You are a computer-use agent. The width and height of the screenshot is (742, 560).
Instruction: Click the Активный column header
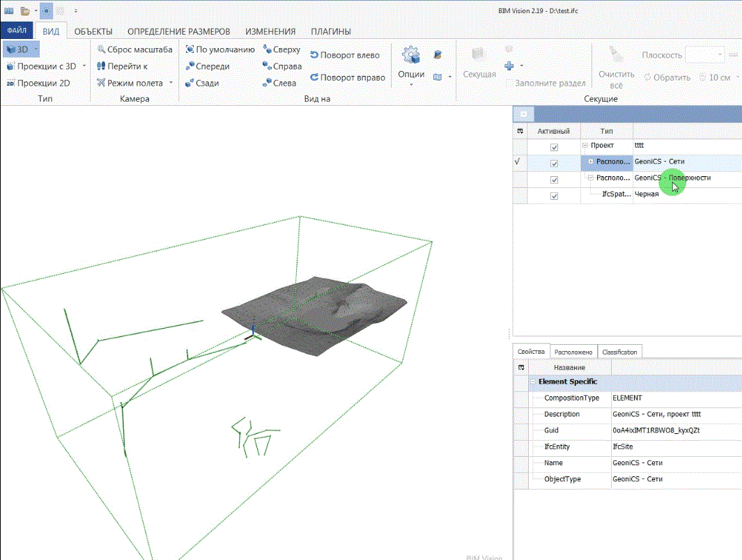553,131
